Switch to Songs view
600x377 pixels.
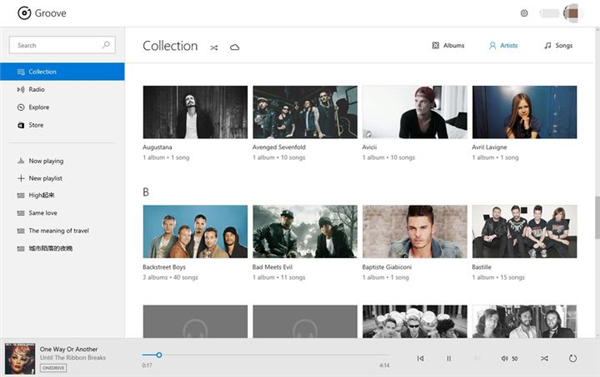coord(558,46)
